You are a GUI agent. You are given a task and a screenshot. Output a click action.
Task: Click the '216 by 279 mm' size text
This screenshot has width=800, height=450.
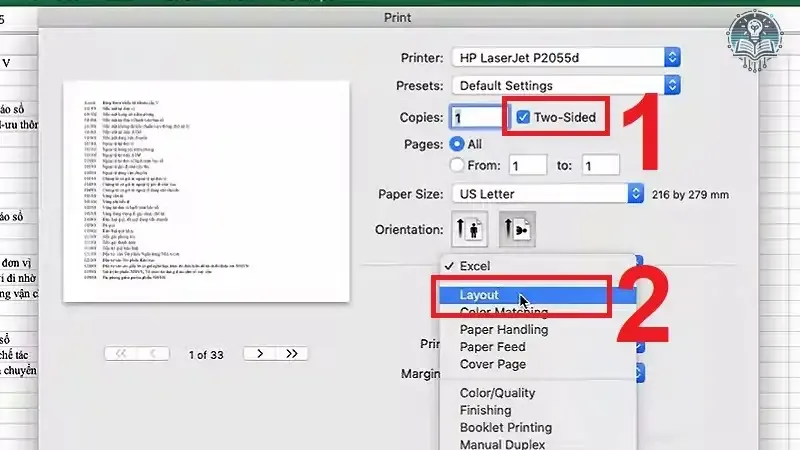click(x=690, y=194)
